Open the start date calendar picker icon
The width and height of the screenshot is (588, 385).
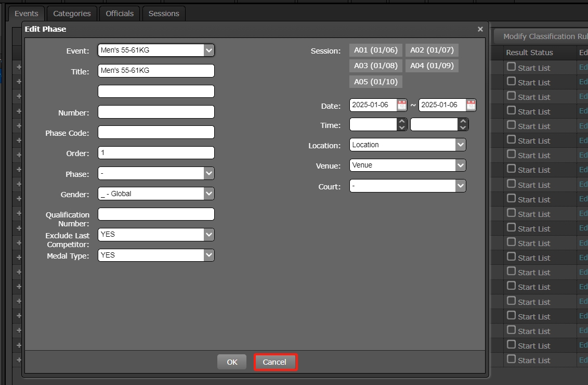click(402, 105)
